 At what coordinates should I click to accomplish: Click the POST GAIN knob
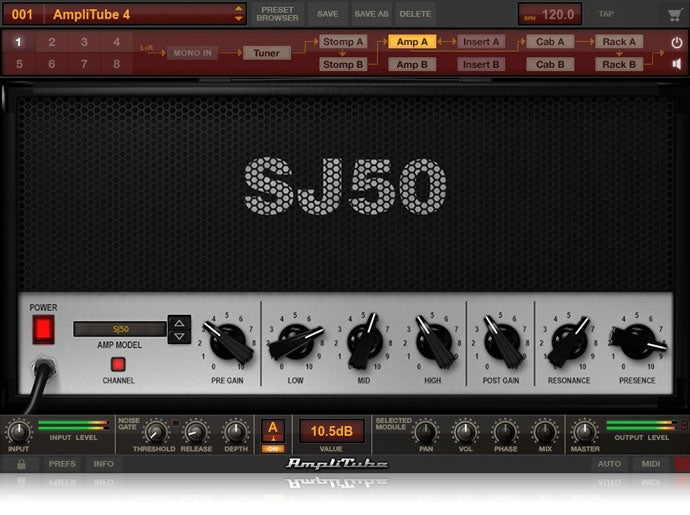coord(501,342)
